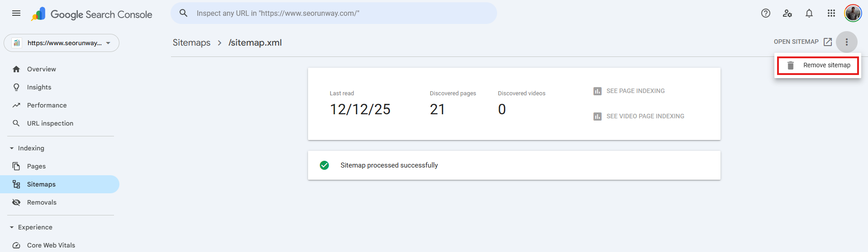
Task: Click the Pages documents icon
Action: (x=16, y=166)
